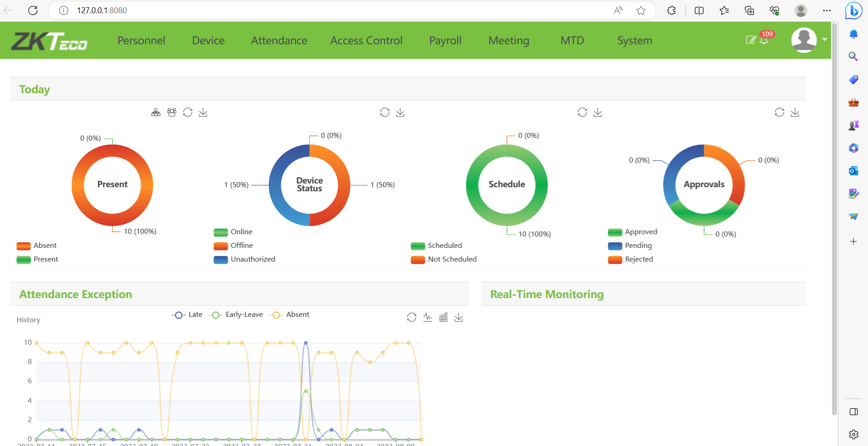868x446 pixels.
Task: Open the Personnel menu
Action: (141, 41)
